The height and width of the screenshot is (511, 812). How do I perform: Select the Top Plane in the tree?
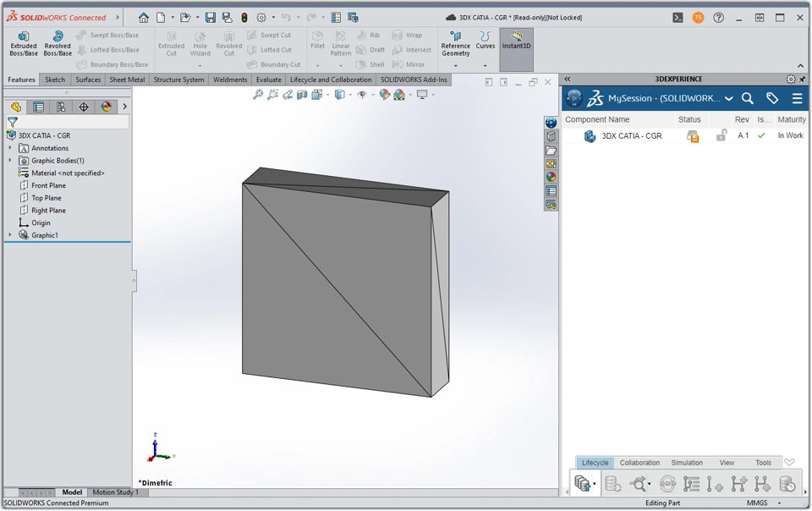(x=46, y=198)
